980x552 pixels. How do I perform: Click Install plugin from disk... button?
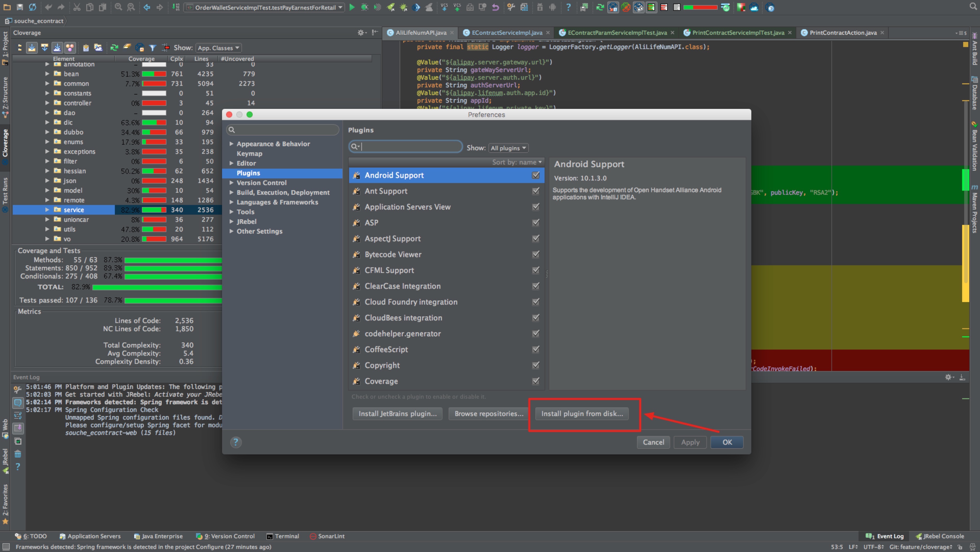tap(582, 413)
